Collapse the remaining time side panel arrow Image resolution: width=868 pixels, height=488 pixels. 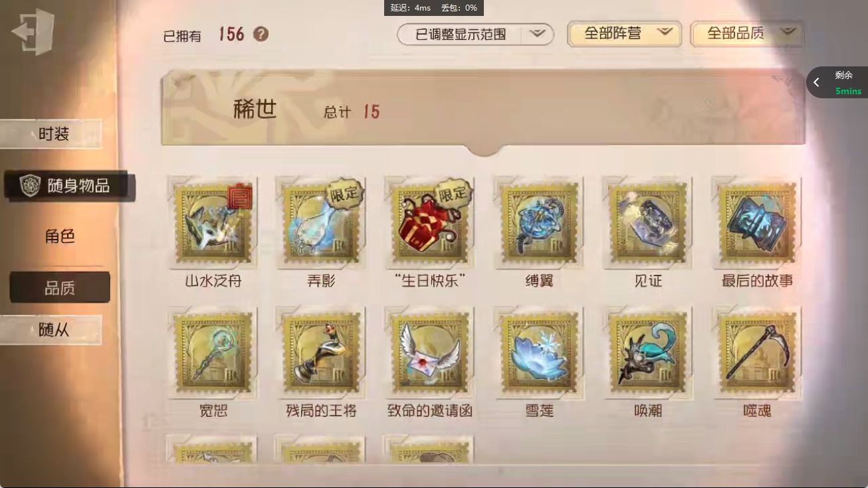coord(816,82)
